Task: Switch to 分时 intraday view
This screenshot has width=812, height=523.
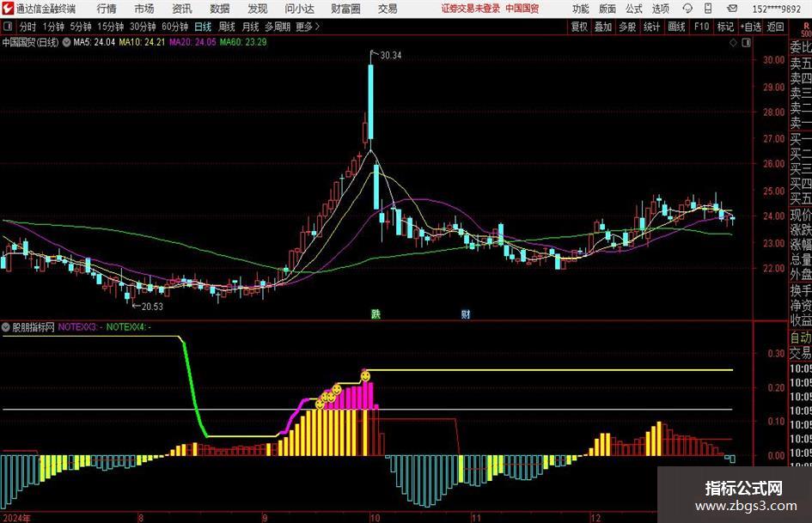Action: [28, 27]
